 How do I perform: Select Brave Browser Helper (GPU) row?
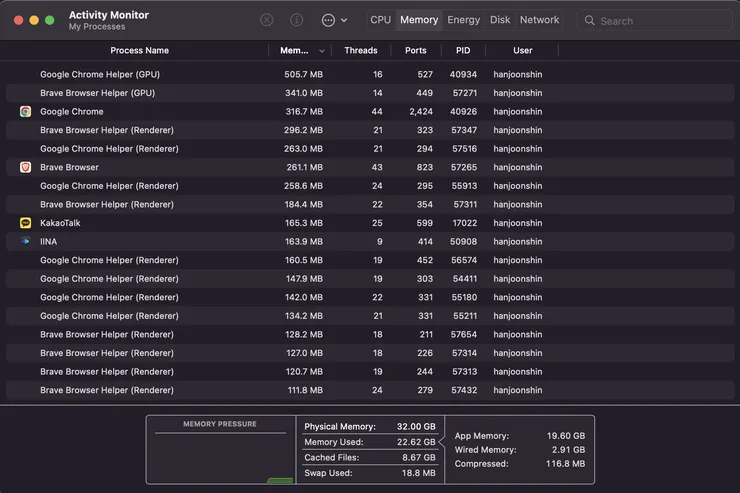[x=370, y=93]
